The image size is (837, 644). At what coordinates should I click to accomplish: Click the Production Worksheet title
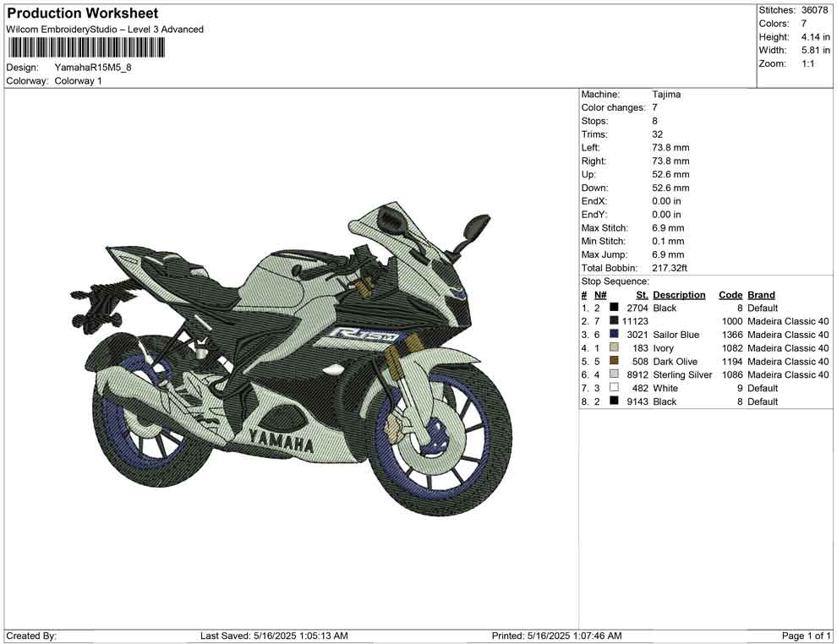coord(82,14)
